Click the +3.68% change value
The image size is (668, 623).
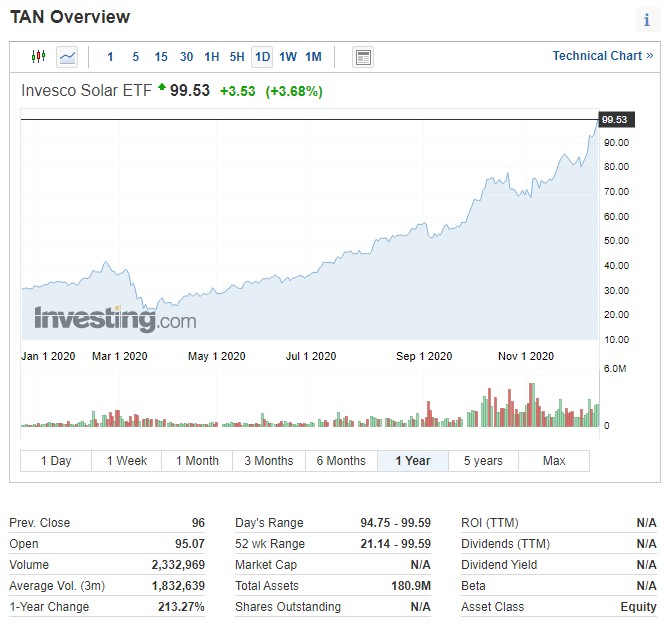point(294,91)
